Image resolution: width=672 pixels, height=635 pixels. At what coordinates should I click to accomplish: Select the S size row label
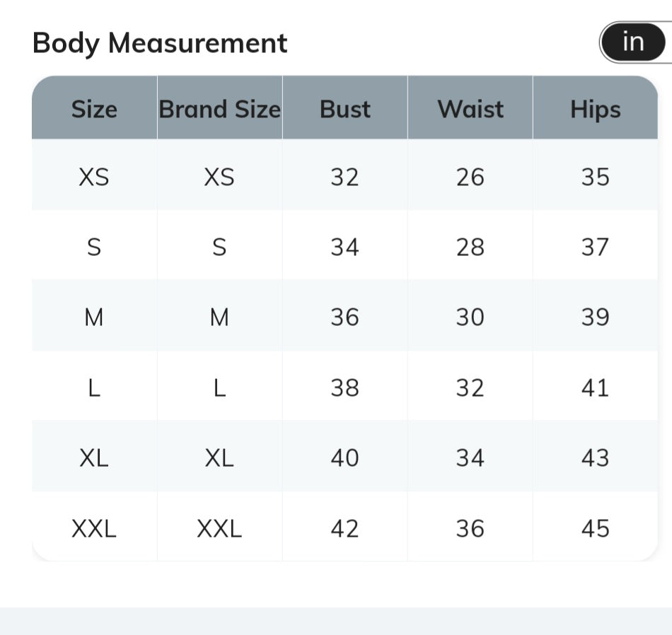(94, 247)
